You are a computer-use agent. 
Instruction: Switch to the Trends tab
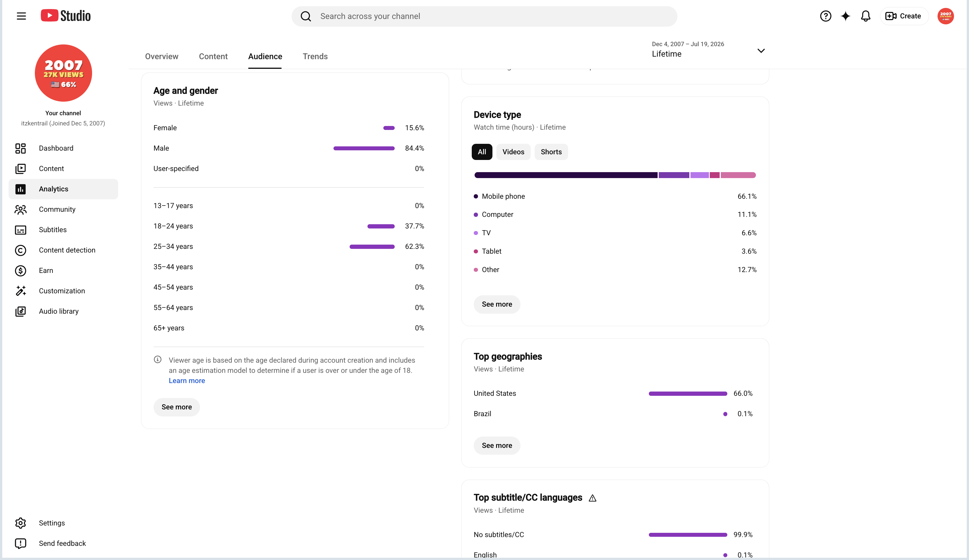[x=315, y=57]
